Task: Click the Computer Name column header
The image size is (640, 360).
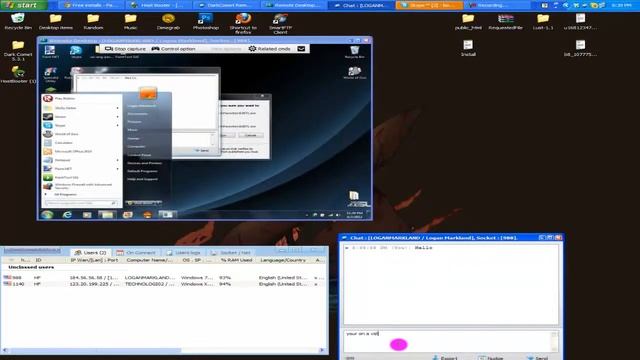Action: [149, 260]
